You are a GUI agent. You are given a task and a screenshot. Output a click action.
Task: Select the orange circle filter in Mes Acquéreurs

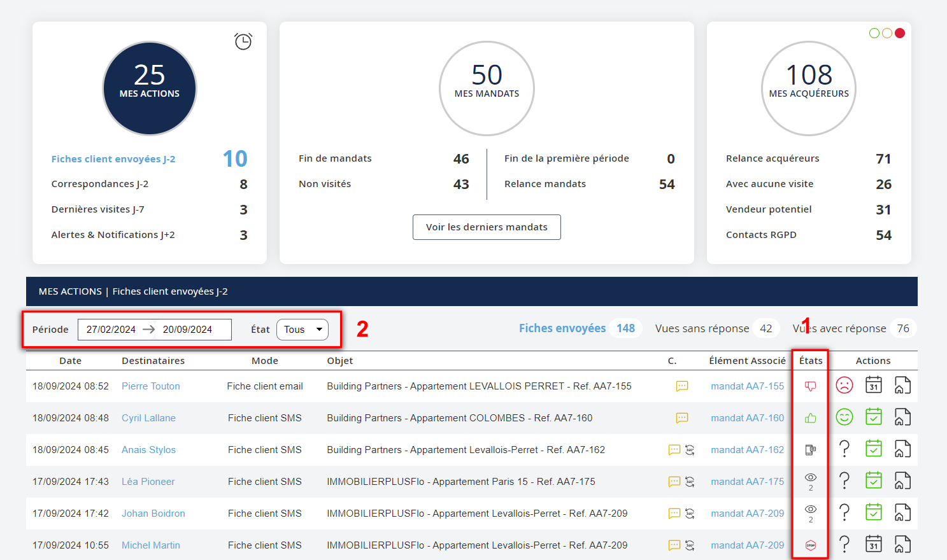tap(887, 33)
